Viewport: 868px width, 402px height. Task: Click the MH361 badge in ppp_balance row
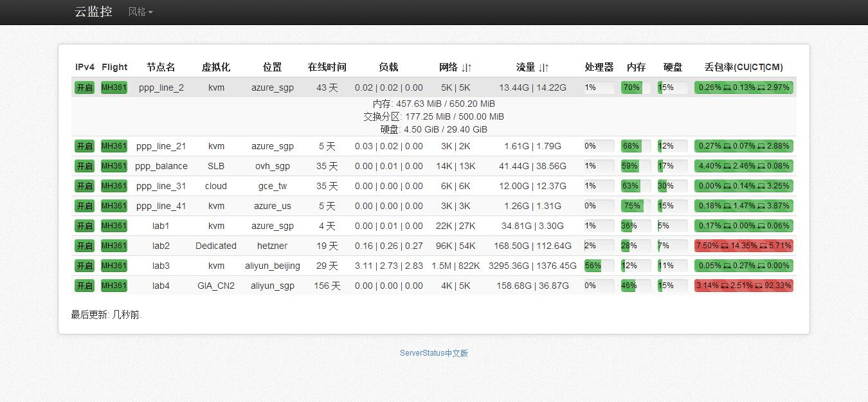tap(114, 166)
